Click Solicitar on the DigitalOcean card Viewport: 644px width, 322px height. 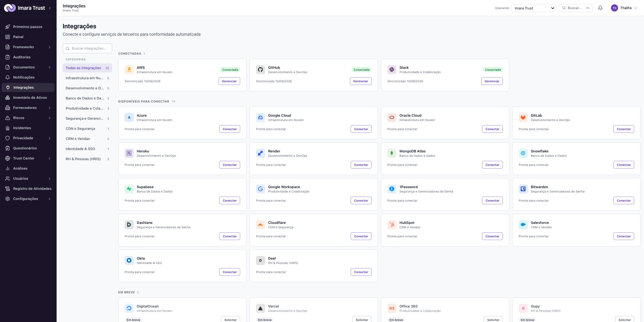point(231,320)
